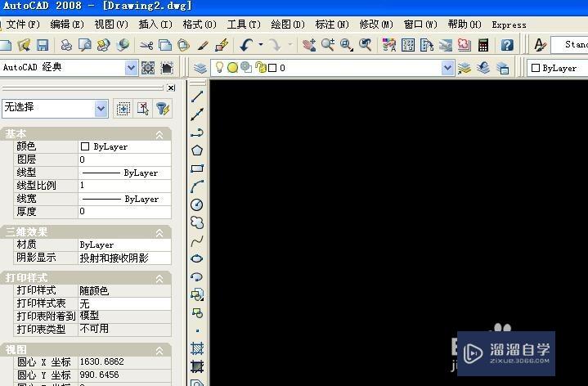Open the 修改(M) menu
The width and height of the screenshot is (588, 386).
[x=376, y=25]
